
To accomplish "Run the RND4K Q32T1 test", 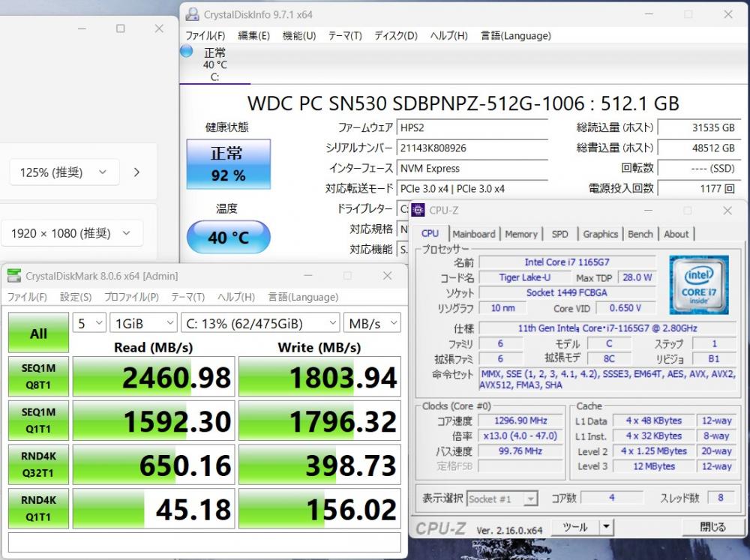I will point(38,464).
